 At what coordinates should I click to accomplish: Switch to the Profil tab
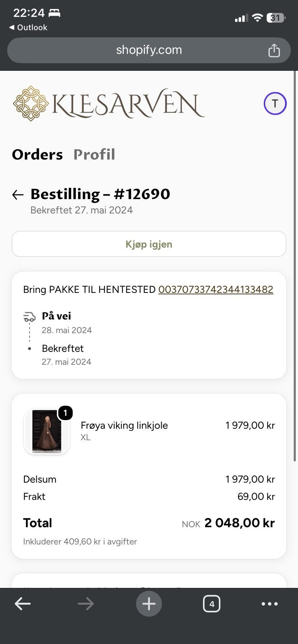[x=94, y=155]
